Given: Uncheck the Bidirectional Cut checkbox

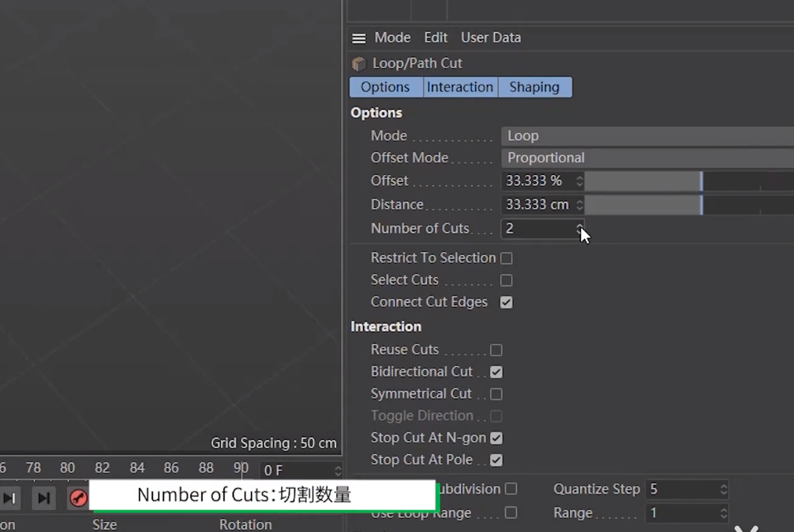Looking at the screenshot, I should point(496,372).
